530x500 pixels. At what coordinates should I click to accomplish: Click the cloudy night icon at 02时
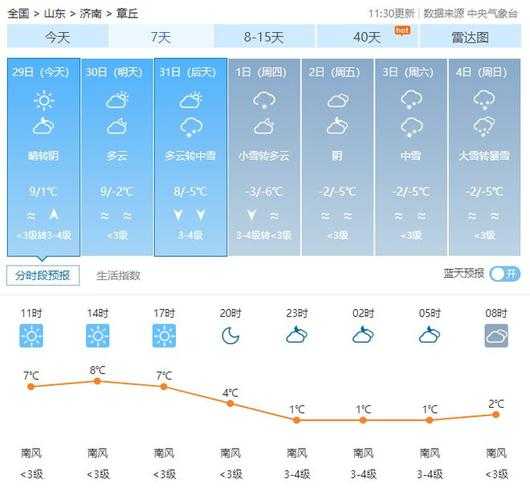click(x=363, y=335)
